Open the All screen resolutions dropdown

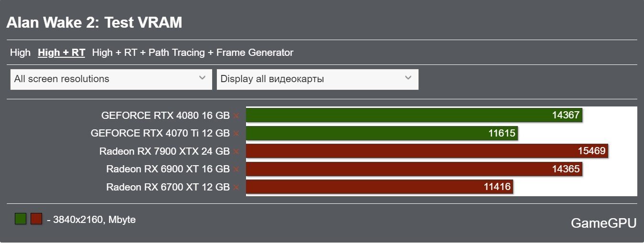[111, 79]
